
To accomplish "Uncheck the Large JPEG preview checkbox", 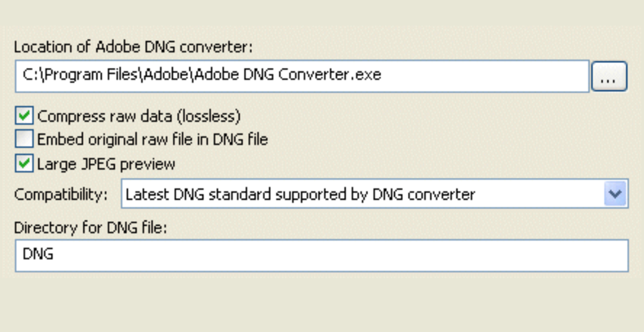I will (x=24, y=163).
